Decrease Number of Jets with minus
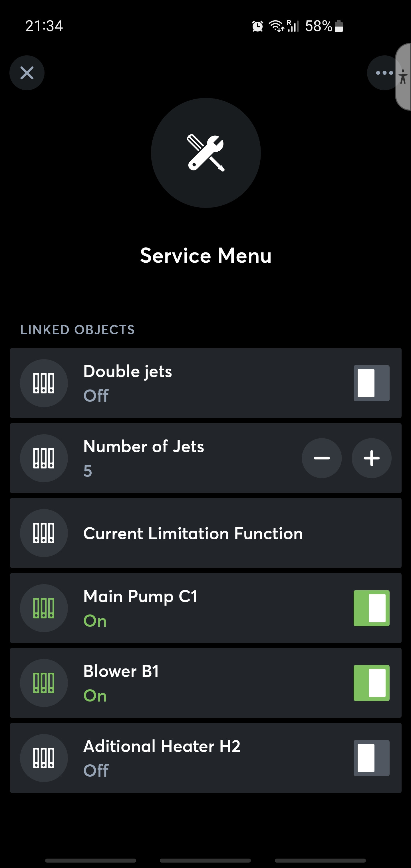The height and width of the screenshot is (868, 411). point(321,458)
